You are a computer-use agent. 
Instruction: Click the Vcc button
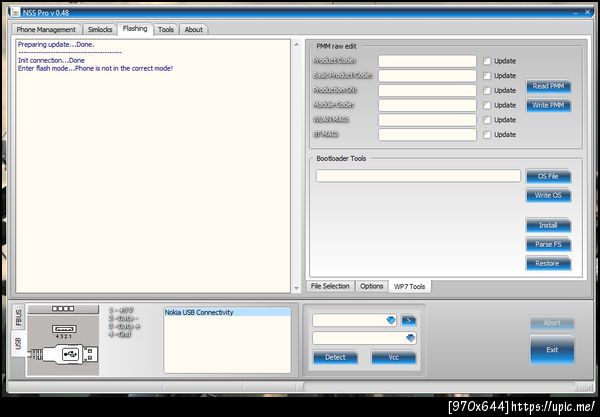tap(394, 357)
